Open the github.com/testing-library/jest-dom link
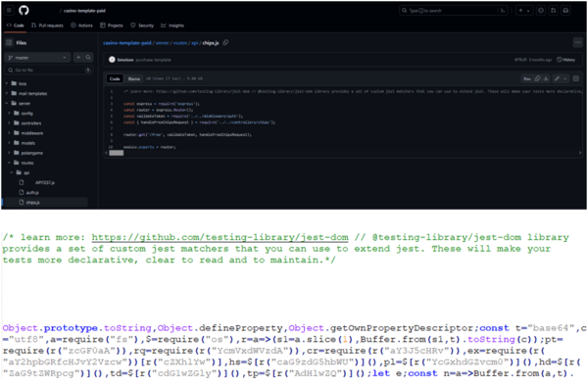The height and width of the screenshot is (386, 588). pyautogui.click(x=220, y=237)
